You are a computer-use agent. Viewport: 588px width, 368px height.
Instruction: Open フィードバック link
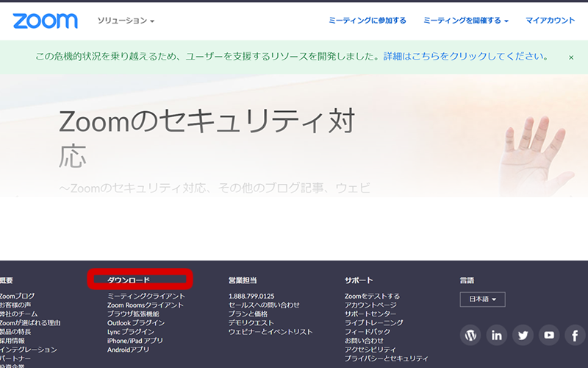pyautogui.click(x=367, y=332)
